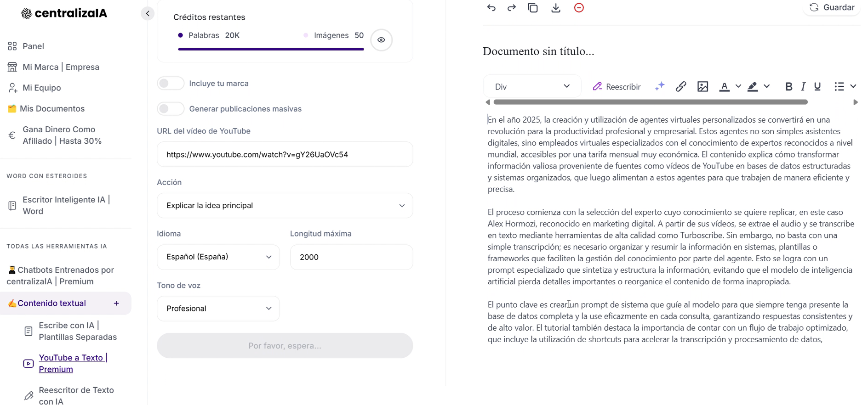The height and width of the screenshot is (405, 868).
Task: Toggle the Incluye tu marca switch
Action: tap(171, 83)
